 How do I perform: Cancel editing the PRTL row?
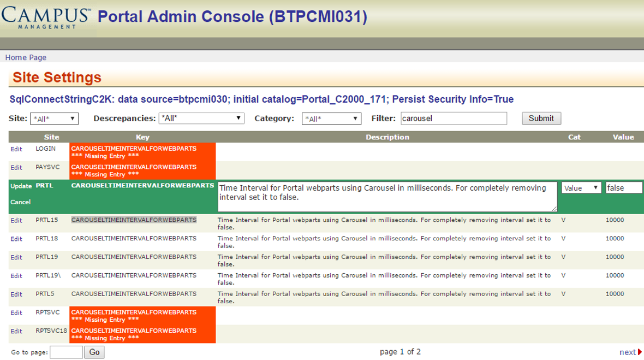coord(20,202)
